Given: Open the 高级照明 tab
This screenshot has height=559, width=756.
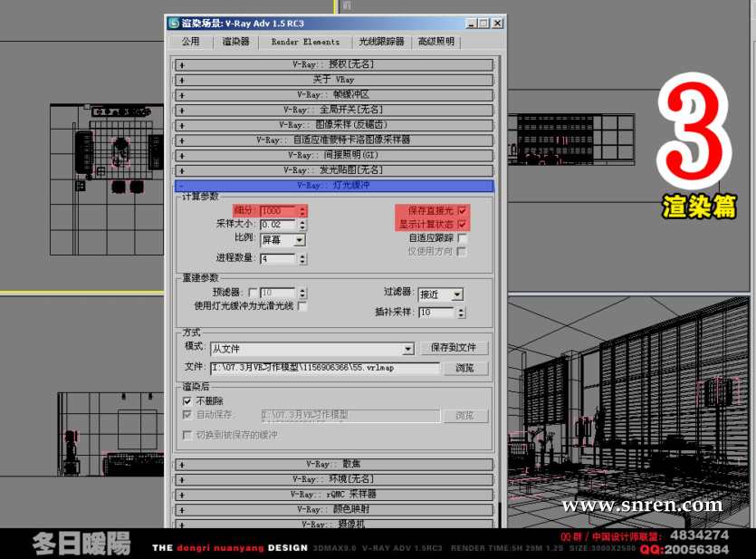Looking at the screenshot, I should tap(436, 42).
